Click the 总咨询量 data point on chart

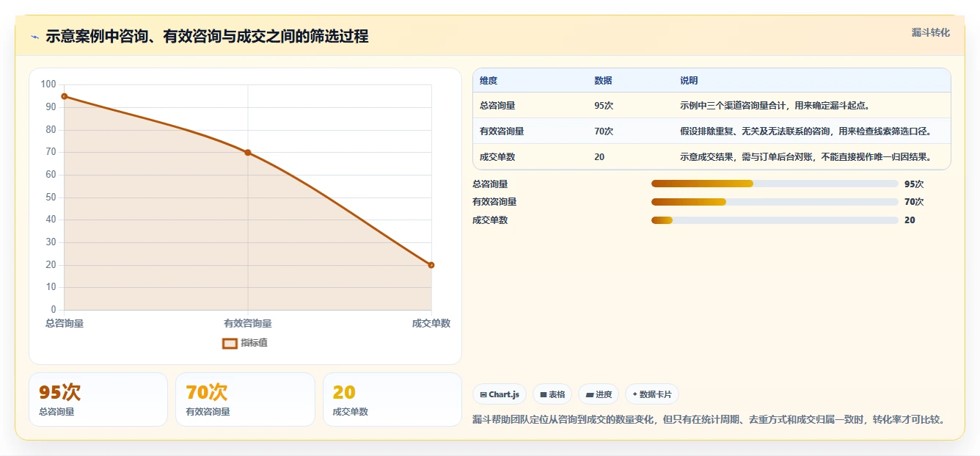(65, 96)
